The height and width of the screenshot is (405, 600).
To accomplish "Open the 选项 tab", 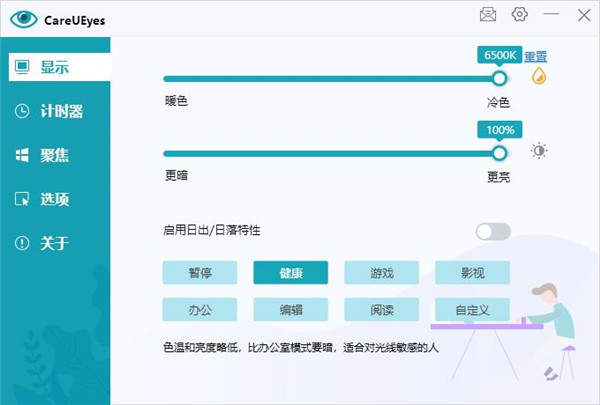I will point(54,199).
